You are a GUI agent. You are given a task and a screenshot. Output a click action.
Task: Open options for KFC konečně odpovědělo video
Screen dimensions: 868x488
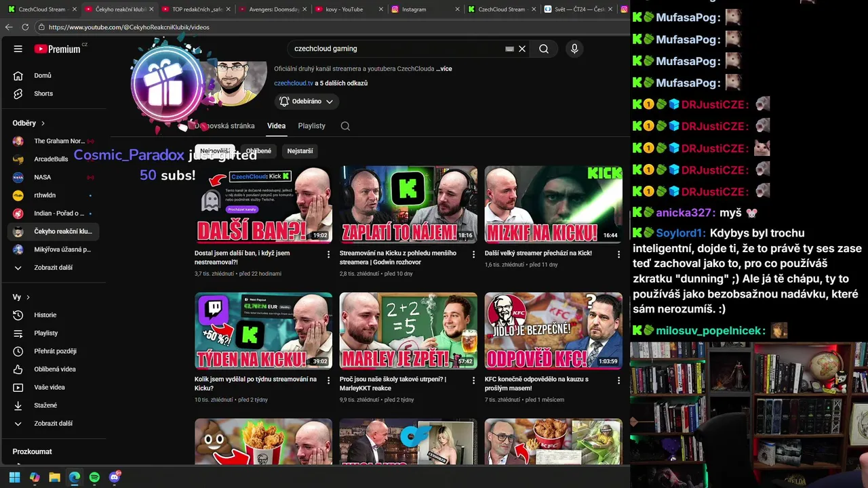[x=618, y=380]
